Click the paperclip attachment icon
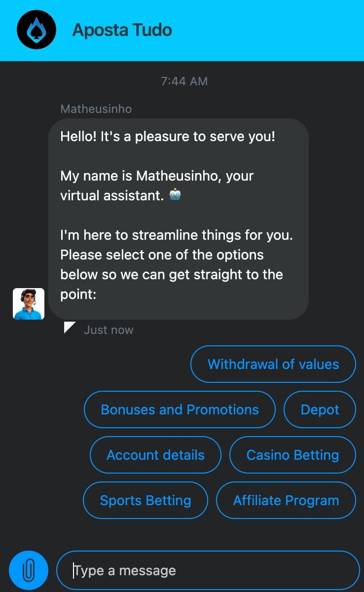This screenshot has height=592, width=364. tap(29, 571)
